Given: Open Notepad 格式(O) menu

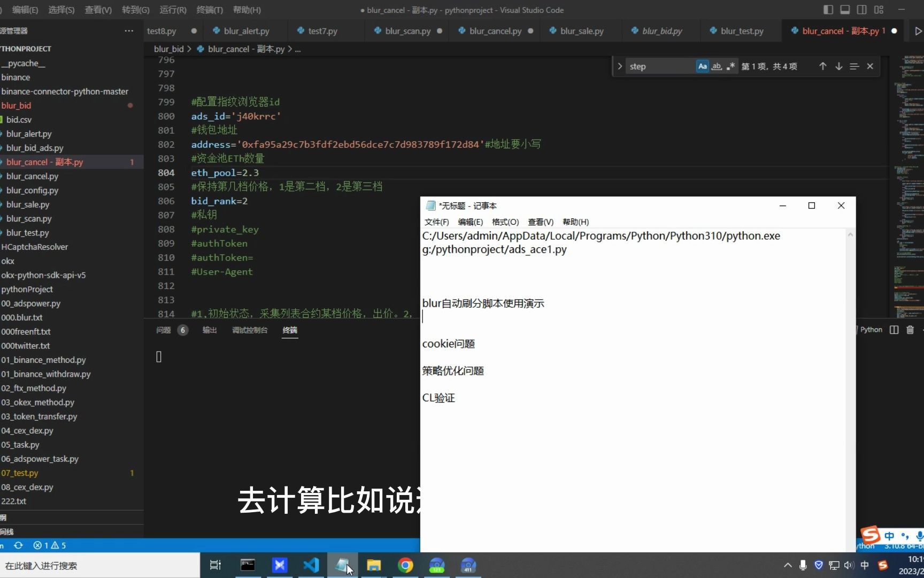Looking at the screenshot, I should click(x=505, y=222).
